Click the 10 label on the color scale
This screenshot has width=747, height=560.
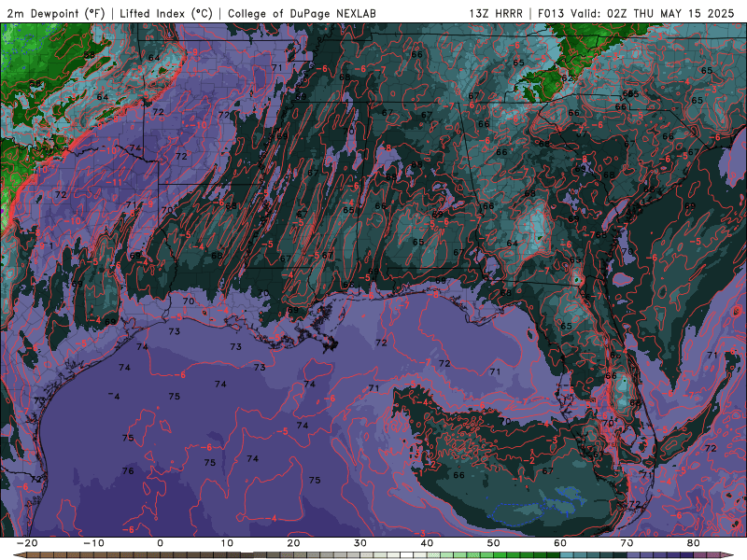pos(227,543)
